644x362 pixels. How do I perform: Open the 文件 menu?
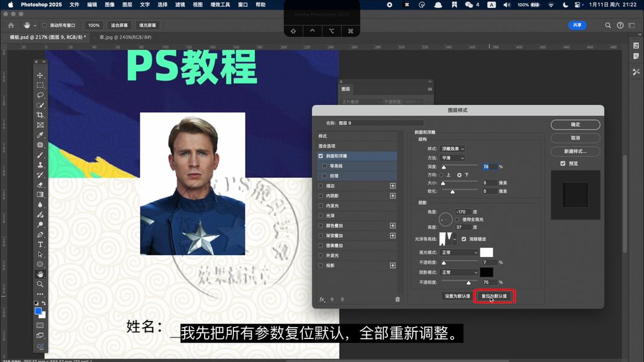click(x=74, y=5)
